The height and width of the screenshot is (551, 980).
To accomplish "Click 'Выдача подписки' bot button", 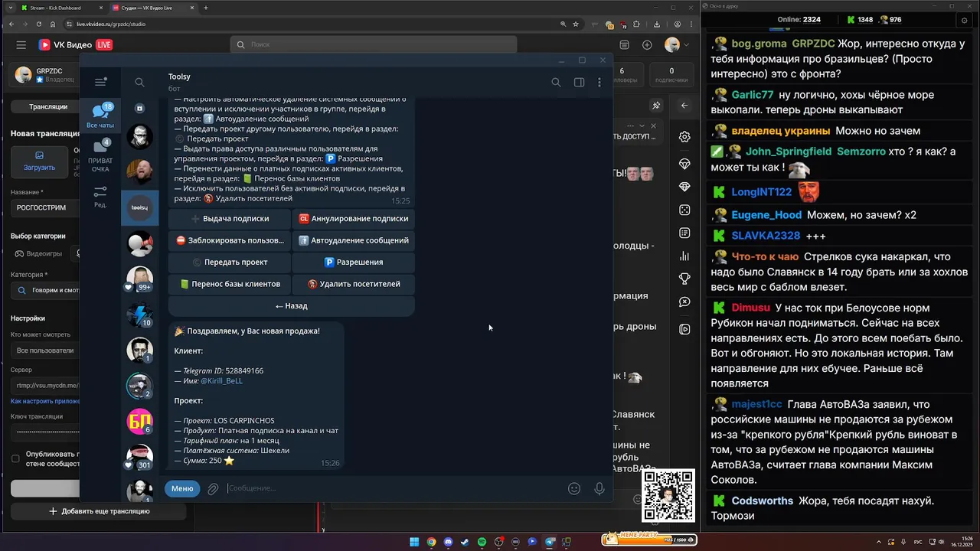I will 230,218.
